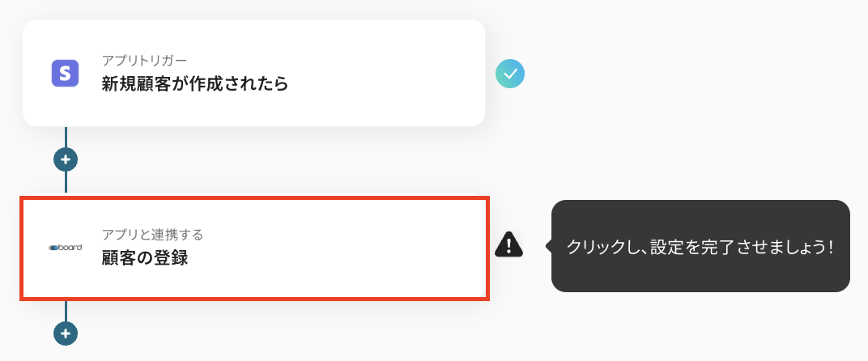
Task: Click the black warning triangle icon
Action: tap(508, 244)
